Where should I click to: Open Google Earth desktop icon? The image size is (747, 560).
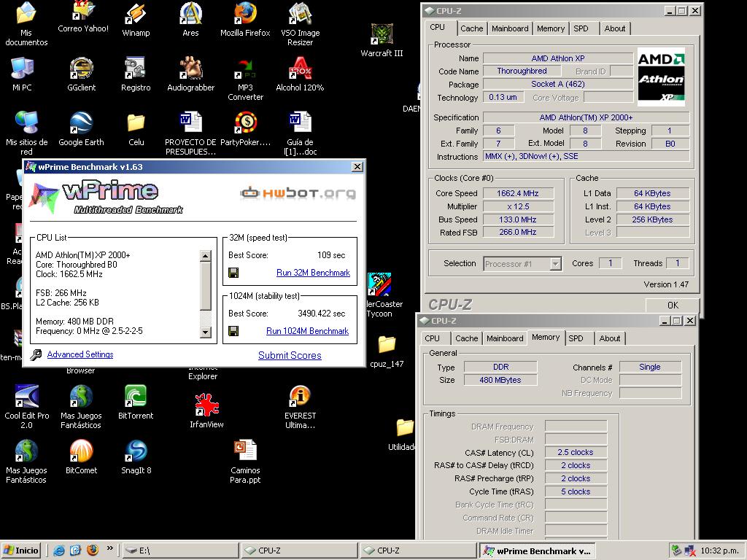coord(81,128)
